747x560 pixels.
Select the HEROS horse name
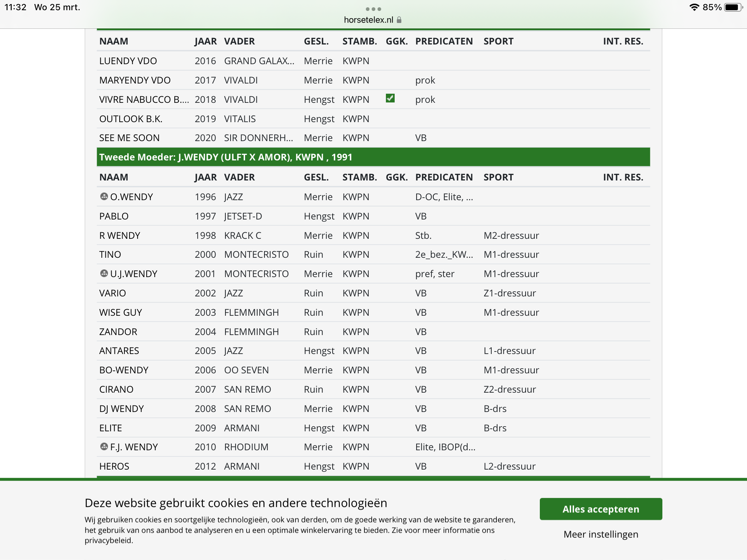point(114,466)
